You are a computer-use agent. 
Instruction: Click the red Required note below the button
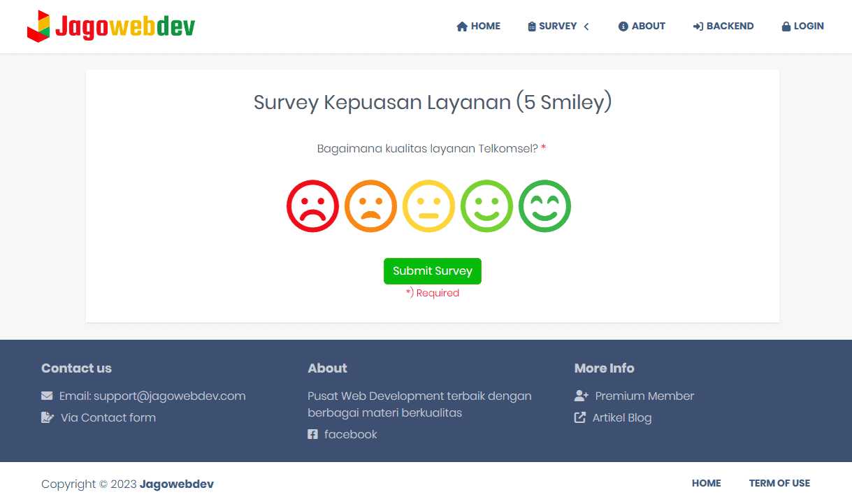point(433,293)
